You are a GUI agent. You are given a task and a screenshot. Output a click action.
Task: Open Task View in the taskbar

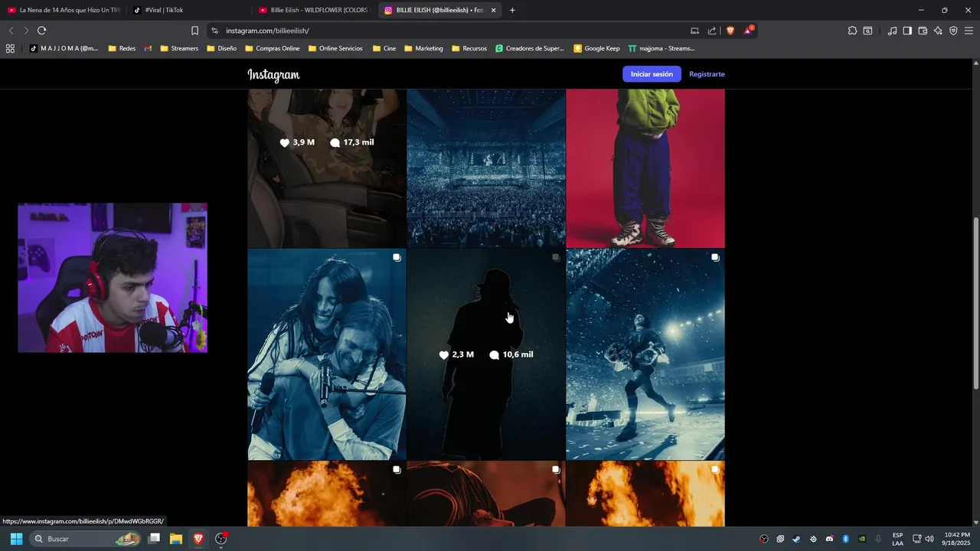point(154,539)
